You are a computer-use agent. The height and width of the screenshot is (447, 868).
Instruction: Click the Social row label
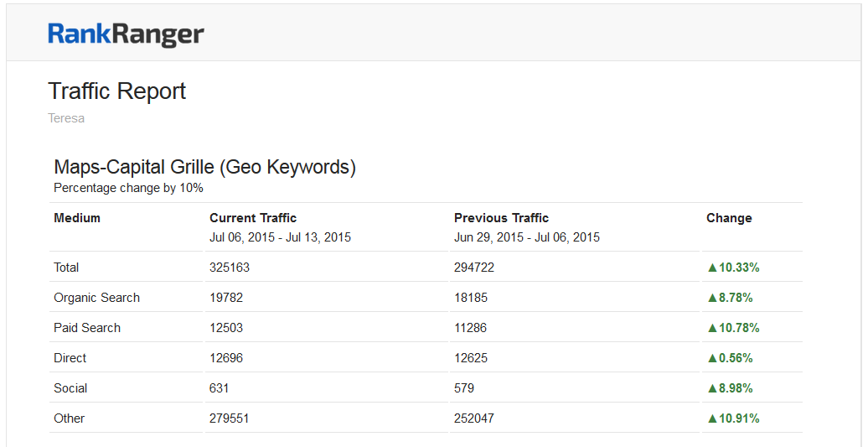coord(70,388)
